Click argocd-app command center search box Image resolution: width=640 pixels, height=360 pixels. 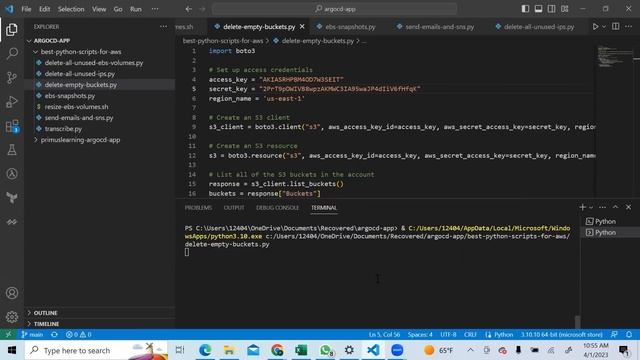point(335,9)
